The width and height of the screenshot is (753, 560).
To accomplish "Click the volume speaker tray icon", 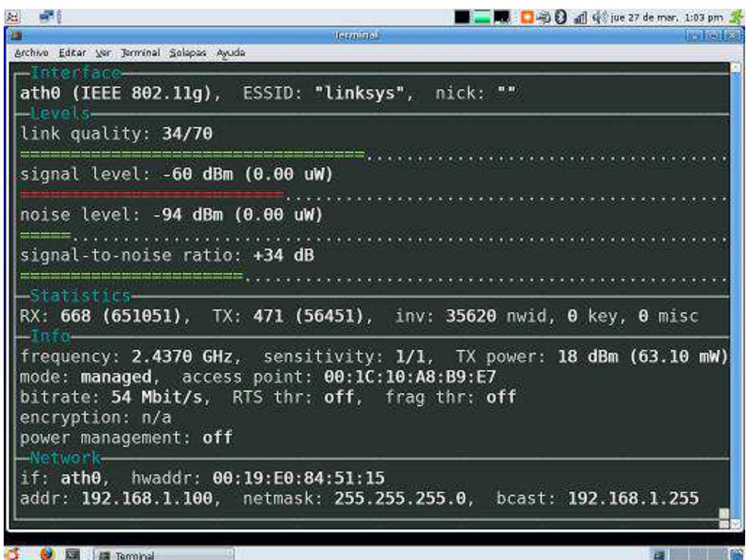I will coord(600,18).
